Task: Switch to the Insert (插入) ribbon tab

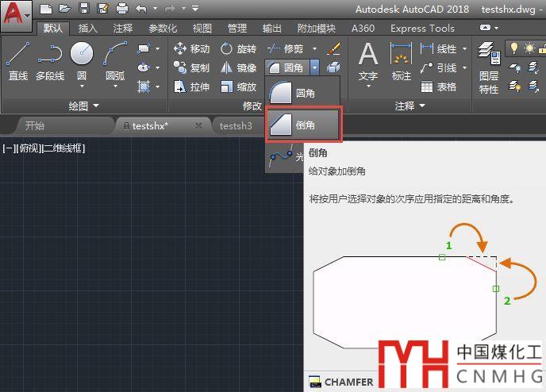Action: point(87,29)
